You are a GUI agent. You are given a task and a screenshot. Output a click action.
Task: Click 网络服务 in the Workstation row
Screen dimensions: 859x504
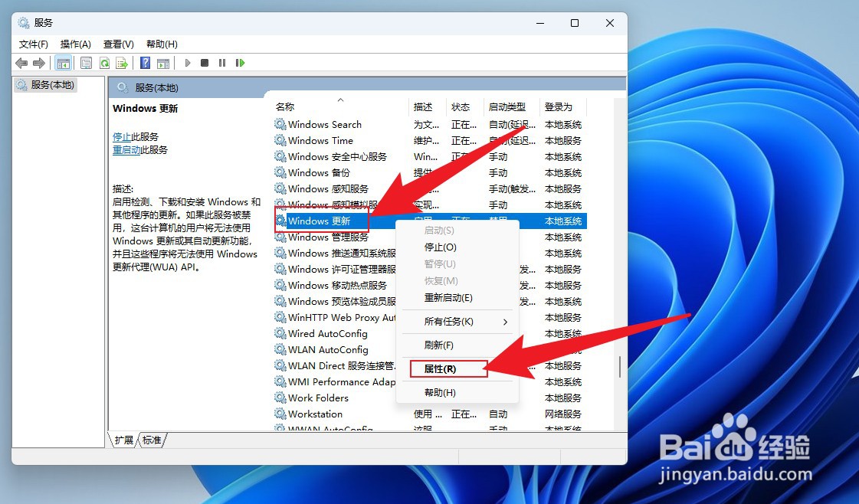[562, 414]
